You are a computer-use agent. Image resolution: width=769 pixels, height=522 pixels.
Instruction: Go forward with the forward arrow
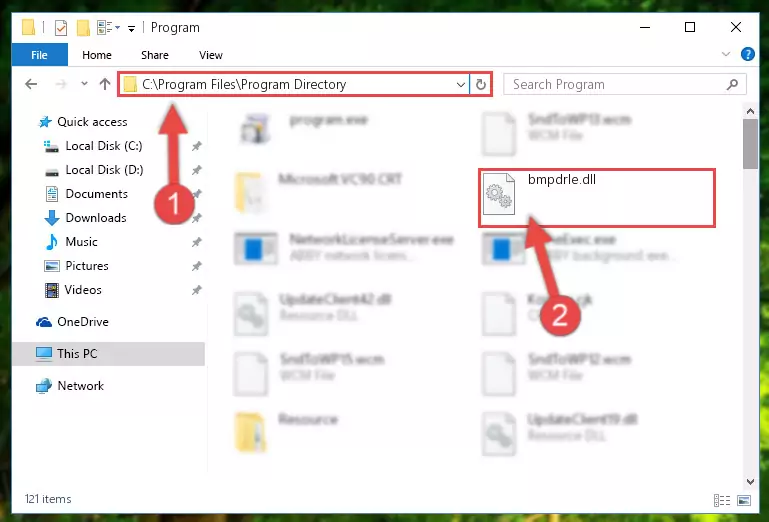click(x=61, y=84)
